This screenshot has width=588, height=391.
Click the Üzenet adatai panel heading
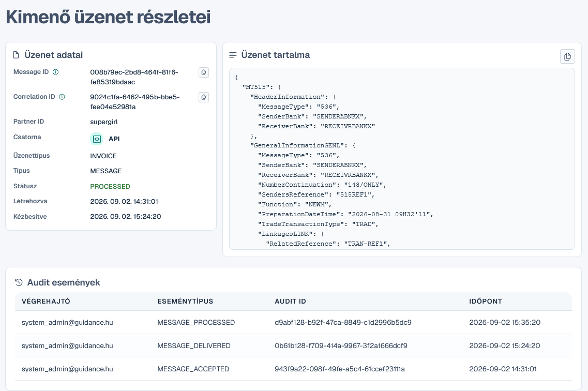54,55
